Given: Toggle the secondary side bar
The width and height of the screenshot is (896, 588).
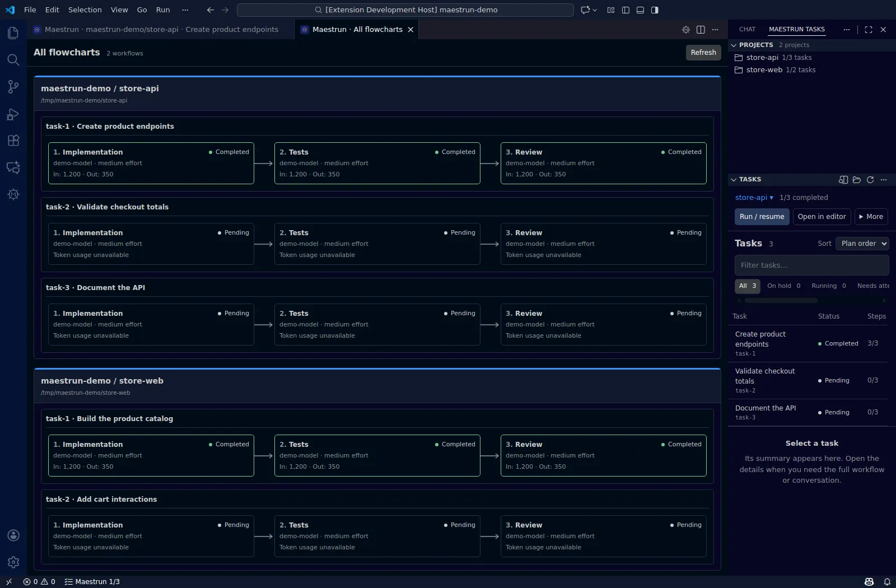Looking at the screenshot, I should 655,10.
